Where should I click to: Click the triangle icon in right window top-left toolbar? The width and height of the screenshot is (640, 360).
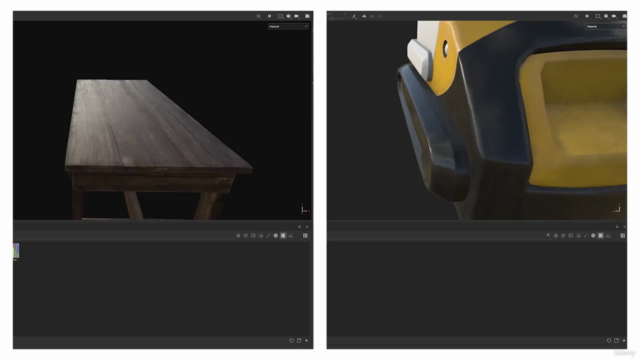click(x=364, y=16)
